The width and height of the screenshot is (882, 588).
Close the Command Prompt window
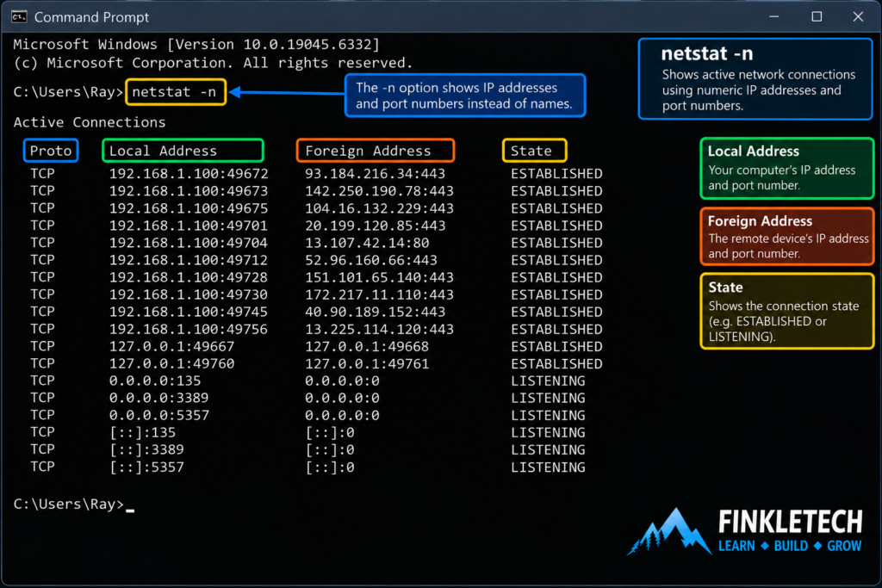coord(858,17)
